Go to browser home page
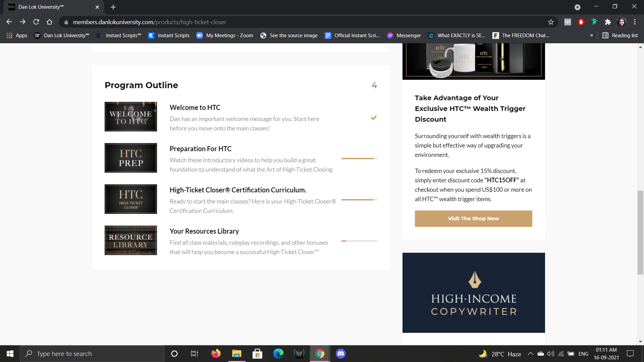The image size is (644, 362). 49,22
